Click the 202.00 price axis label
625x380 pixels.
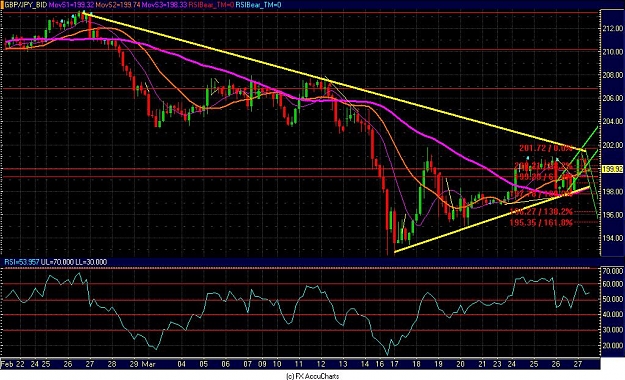click(x=612, y=145)
